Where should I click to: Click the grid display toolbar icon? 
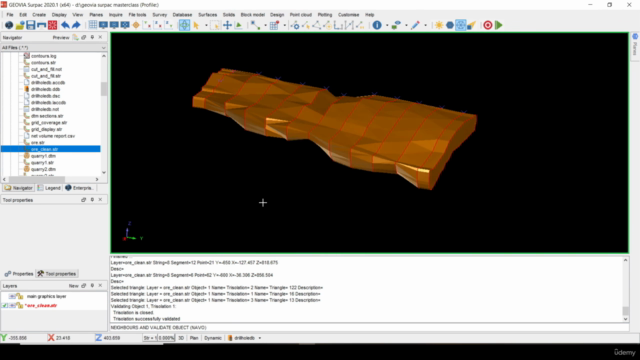click(93, 25)
